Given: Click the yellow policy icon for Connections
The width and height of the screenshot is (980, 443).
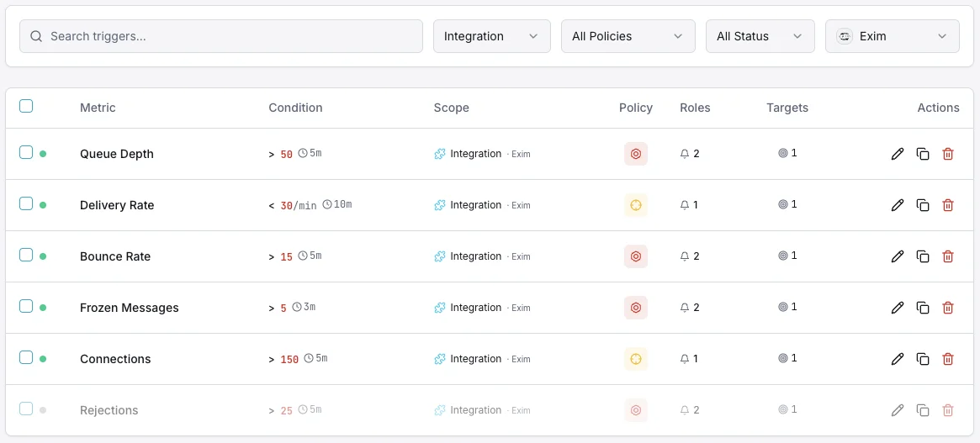Looking at the screenshot, I should [x=636, y=359].
